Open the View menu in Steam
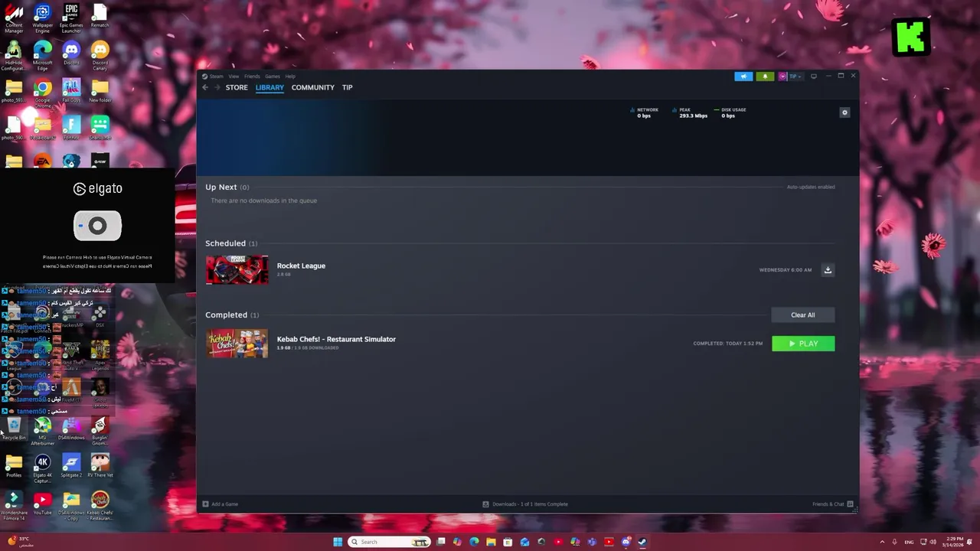This screenshot has height=551, width=980. coord(234,77)
